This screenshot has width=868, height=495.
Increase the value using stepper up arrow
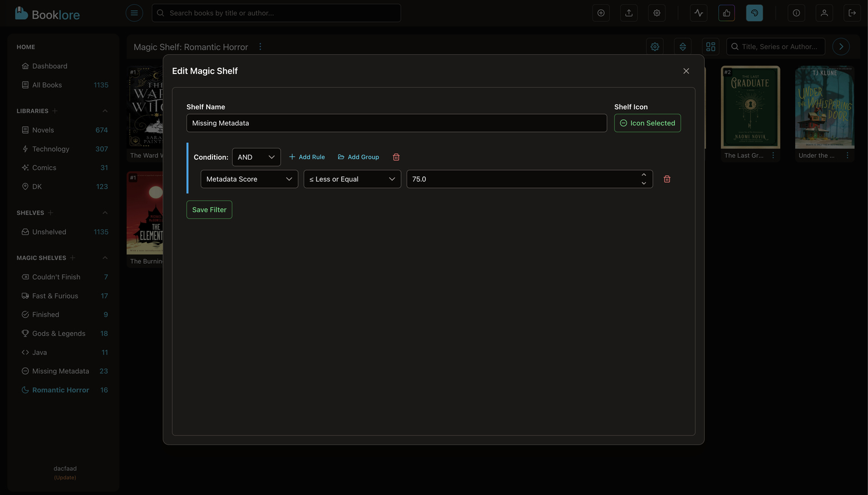point(643,175)
